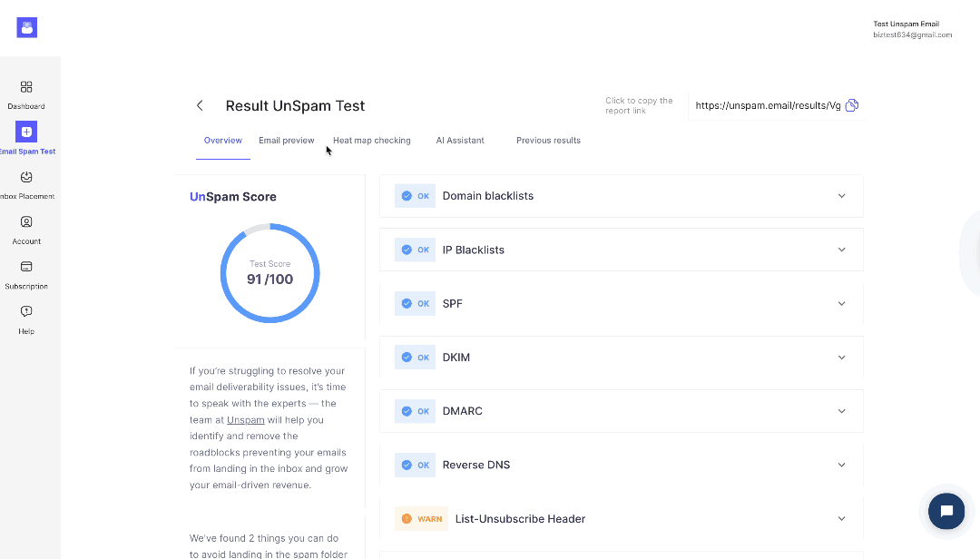
Task: Open the Previous results tab
Action: [548, 141]
